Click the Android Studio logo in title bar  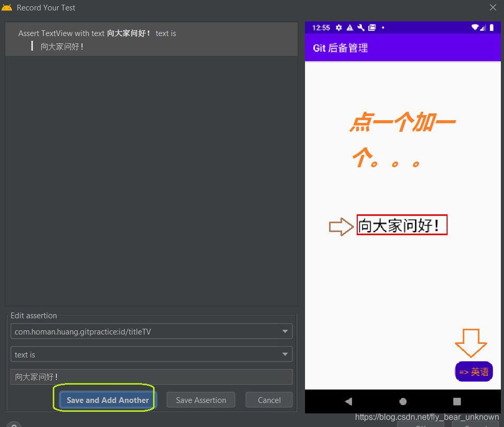pyautogui.click(x=7, y=7)
